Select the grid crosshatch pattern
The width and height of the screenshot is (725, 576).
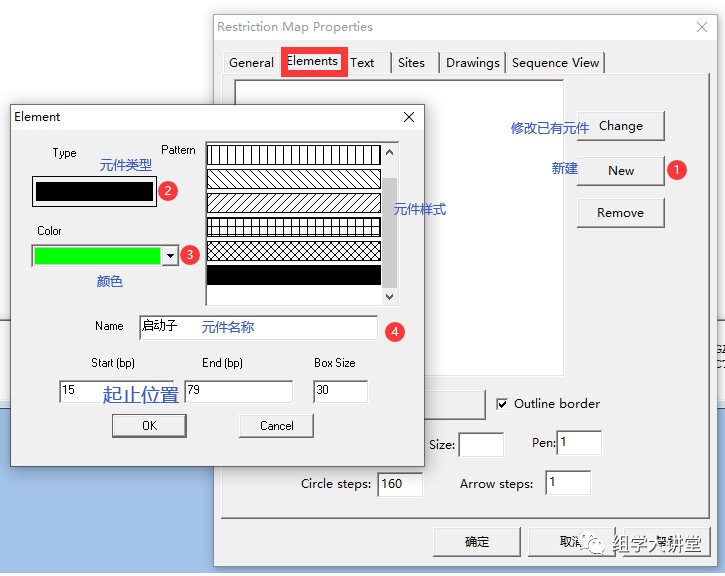pos(293,227)
